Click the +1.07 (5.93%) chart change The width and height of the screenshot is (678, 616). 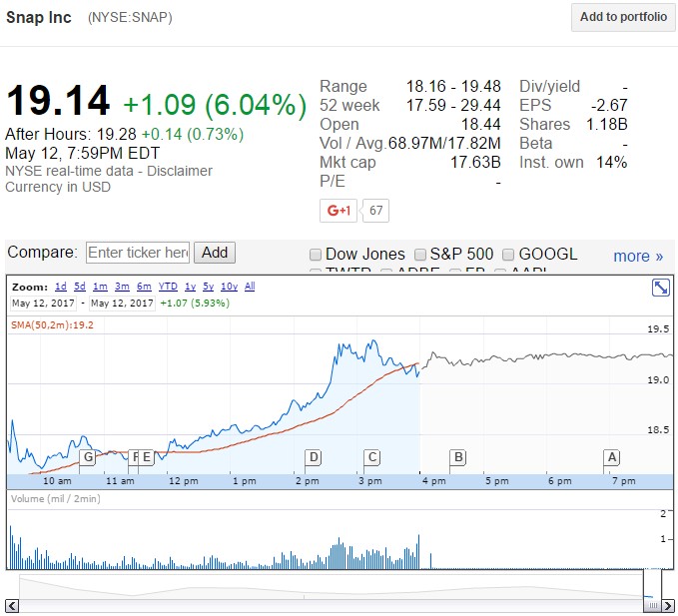click(195, 304)
